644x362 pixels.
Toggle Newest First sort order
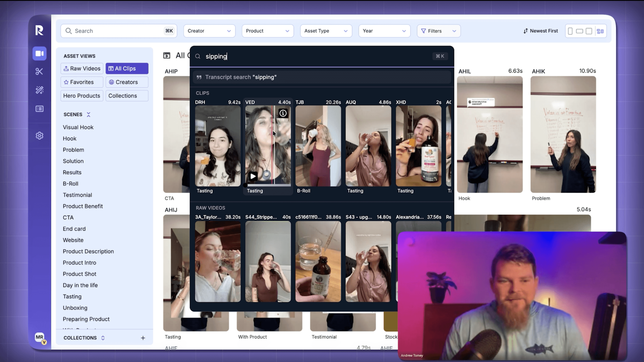click(x=540, y=31)
